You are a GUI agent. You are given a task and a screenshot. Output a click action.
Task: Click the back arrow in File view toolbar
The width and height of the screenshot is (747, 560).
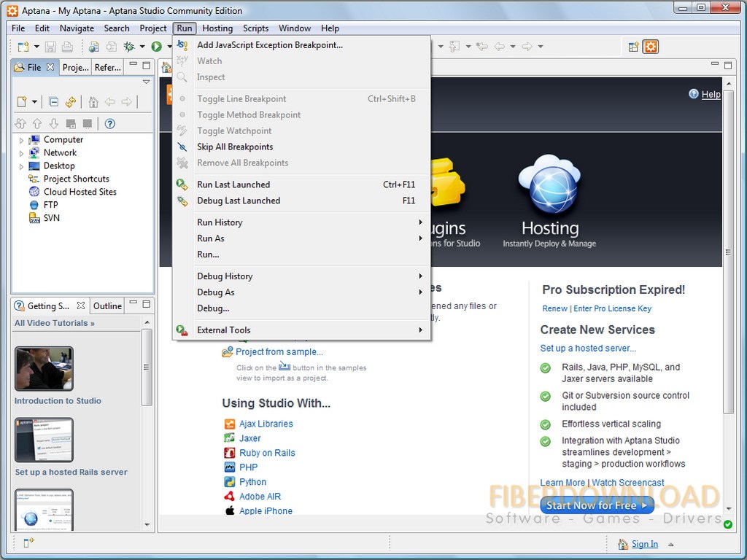pos(110,101)
